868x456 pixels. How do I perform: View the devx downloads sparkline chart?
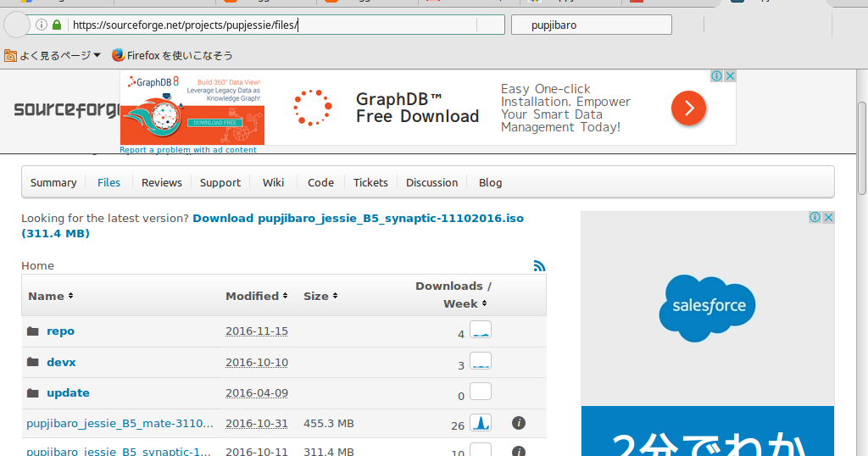click(x=481, y=361)
